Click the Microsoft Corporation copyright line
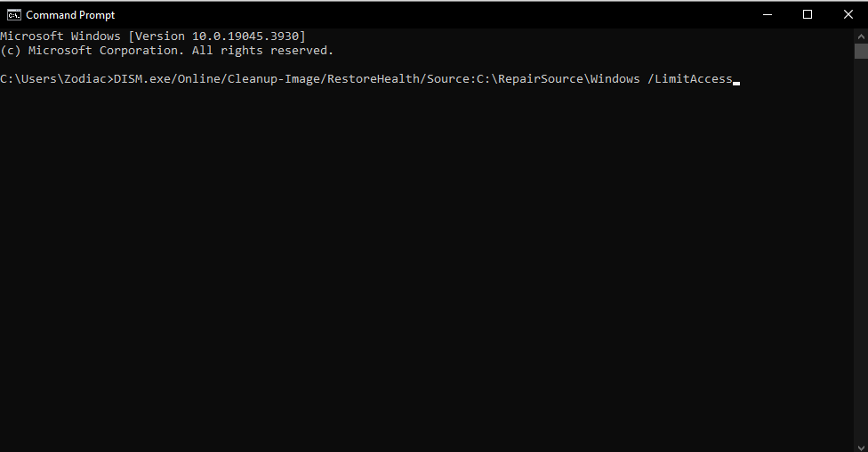868x452 pixels. (x=167, y=51)
